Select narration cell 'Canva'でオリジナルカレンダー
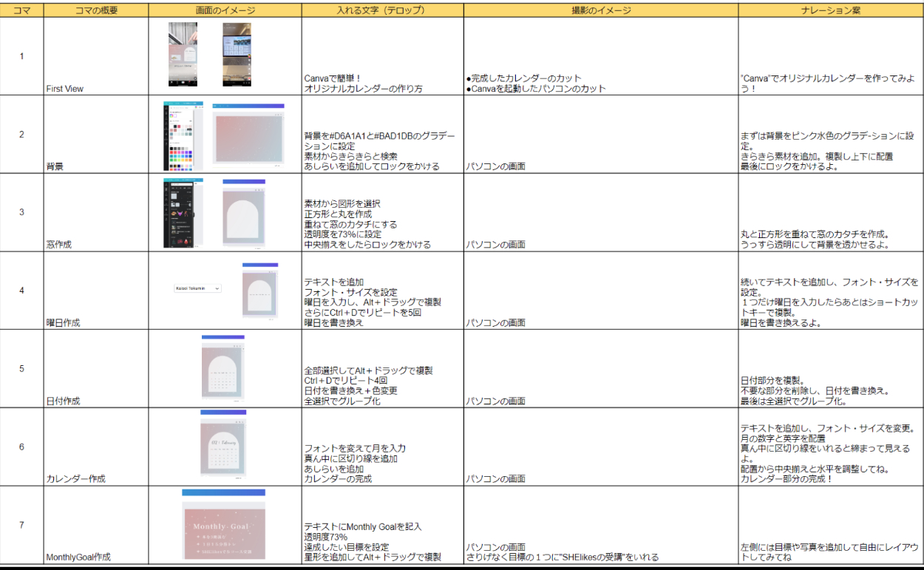The width and height of the screenshot is (924, 570). 831,56
